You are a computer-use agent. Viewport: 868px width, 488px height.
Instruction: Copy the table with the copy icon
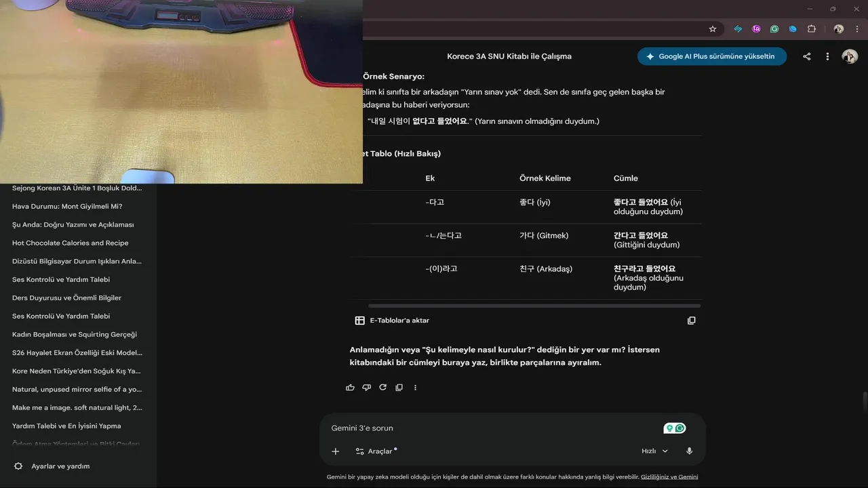point(692,321)
